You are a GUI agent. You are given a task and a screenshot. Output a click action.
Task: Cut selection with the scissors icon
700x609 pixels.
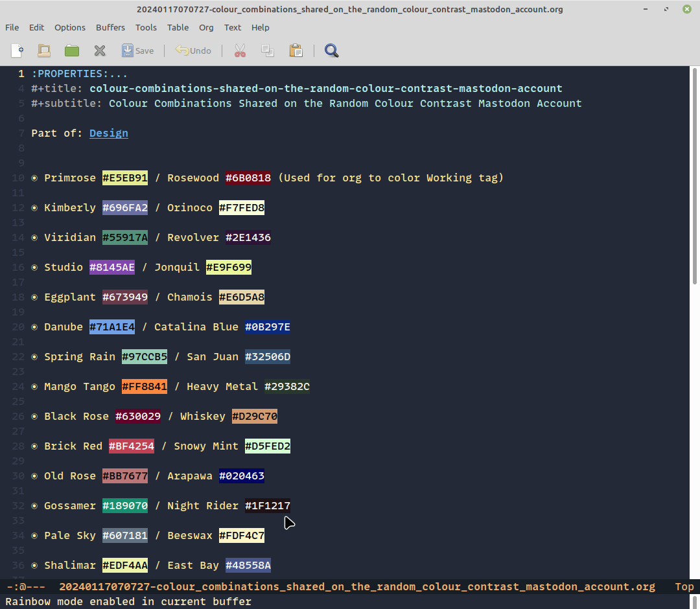click(240, 51)
